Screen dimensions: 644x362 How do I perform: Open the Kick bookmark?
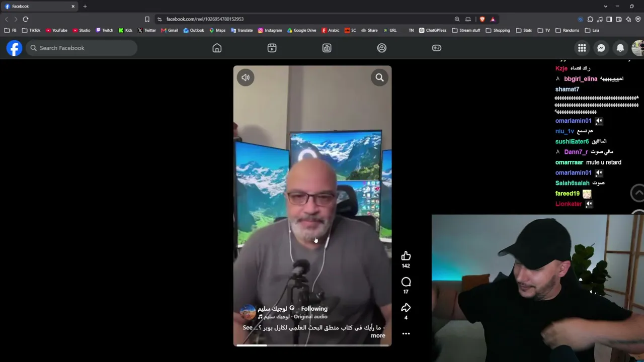125,30
